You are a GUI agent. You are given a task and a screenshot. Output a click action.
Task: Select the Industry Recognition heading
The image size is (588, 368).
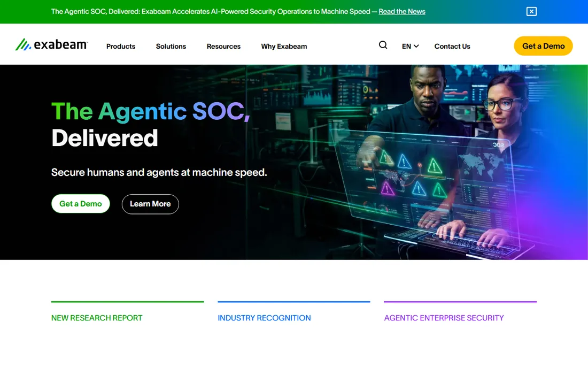(x=265, y=318)
